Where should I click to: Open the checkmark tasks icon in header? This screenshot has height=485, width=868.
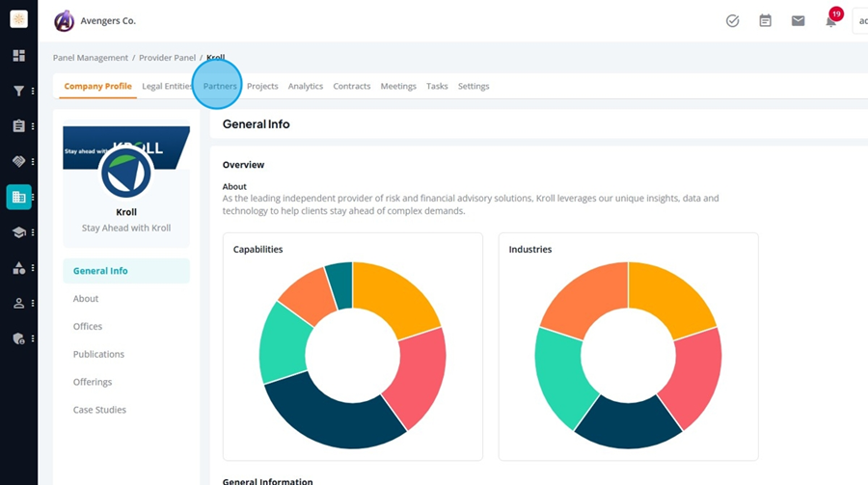(732, 21)
